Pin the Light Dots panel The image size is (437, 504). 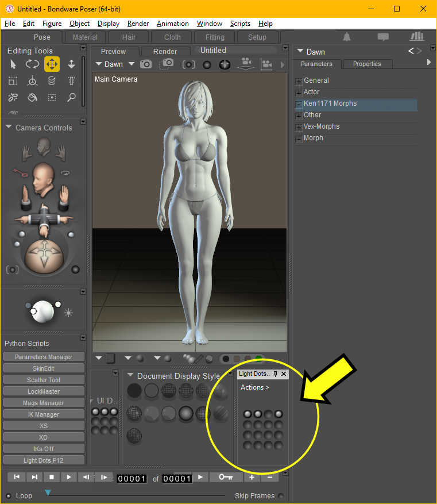(275, 374)
